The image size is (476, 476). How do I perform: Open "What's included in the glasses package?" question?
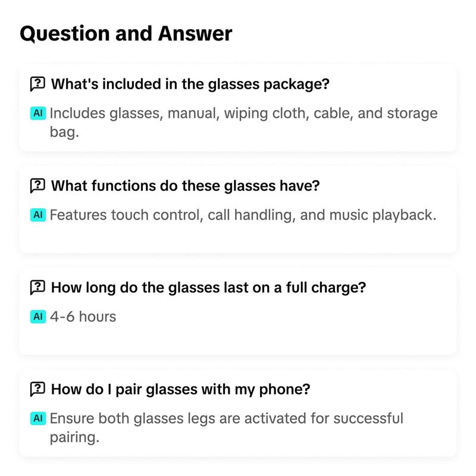pyautogui.click(x=190, y=84)
